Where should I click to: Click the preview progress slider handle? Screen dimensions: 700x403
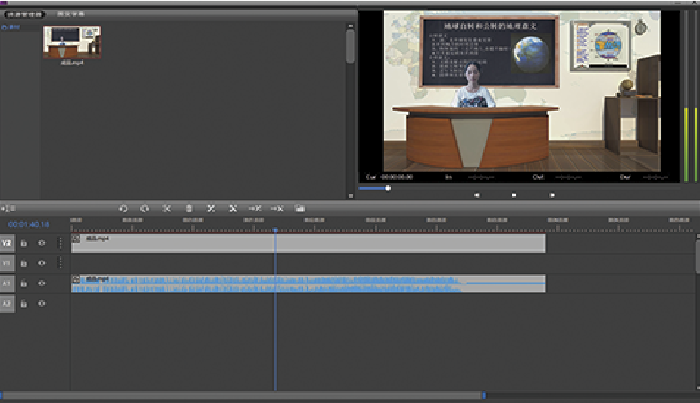coord(388,187)
